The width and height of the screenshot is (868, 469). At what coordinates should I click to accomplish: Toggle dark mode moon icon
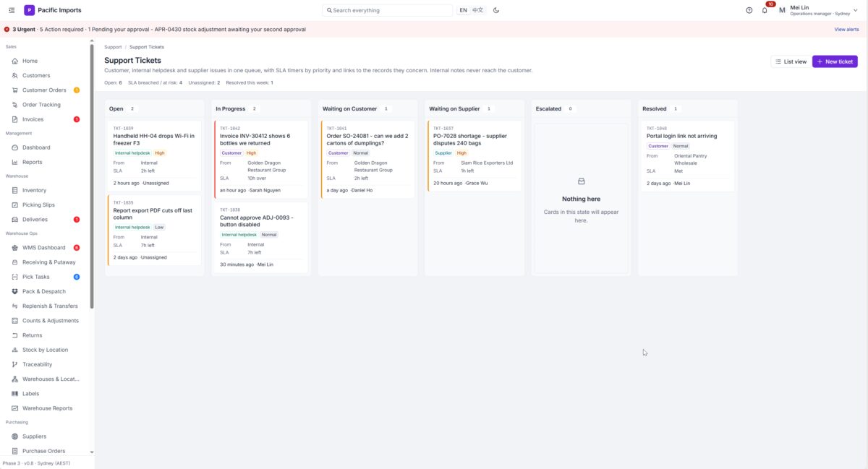[496, 10]
